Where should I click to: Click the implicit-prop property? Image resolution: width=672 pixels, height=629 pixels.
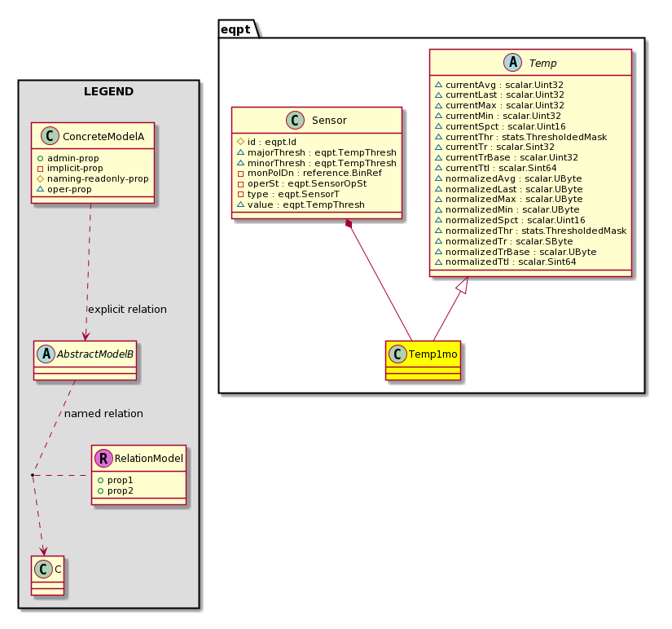(75, 169)
